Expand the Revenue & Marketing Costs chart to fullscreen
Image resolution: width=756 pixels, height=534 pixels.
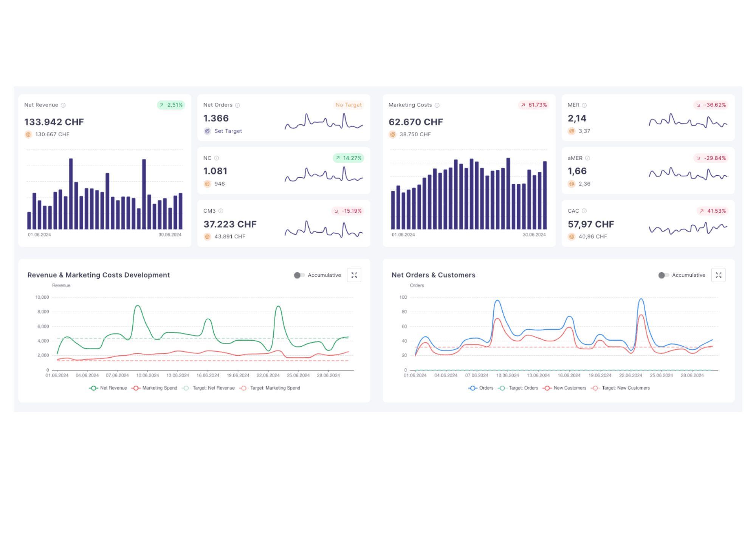[x=354, y=275]
